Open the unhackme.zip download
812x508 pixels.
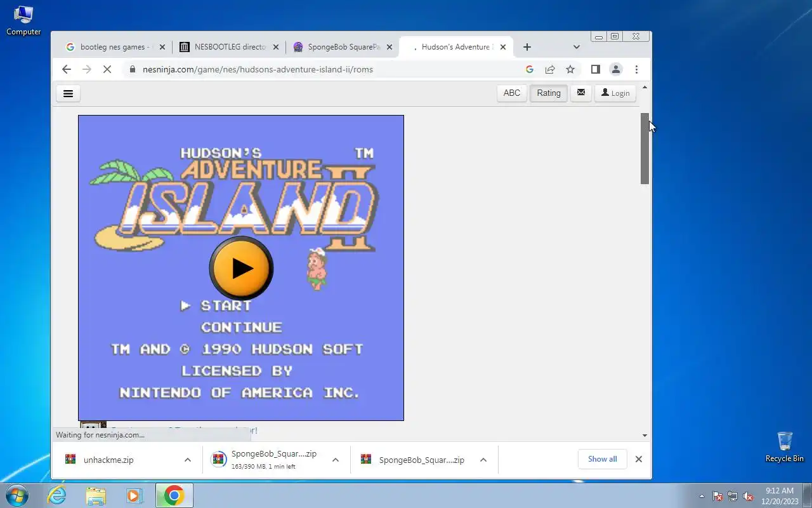[108, 460]
